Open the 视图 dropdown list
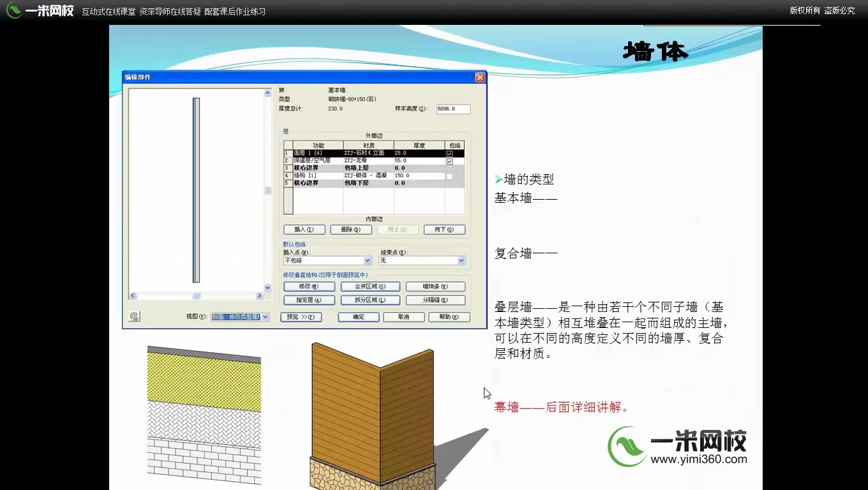 241,316
